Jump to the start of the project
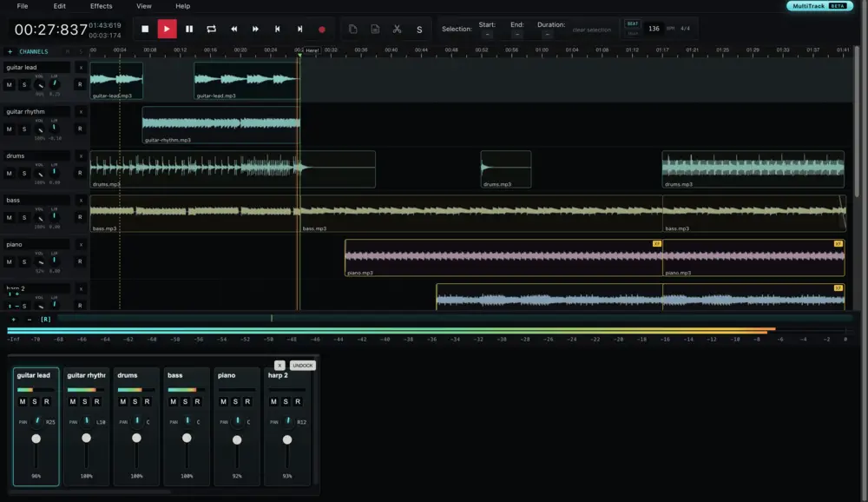 point(278,29)
